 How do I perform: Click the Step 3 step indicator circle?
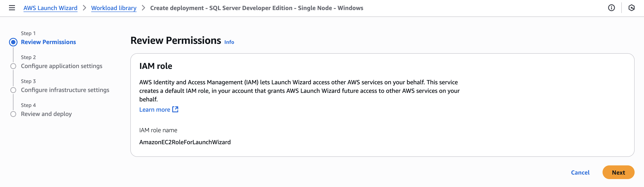[x=13, y=90]
